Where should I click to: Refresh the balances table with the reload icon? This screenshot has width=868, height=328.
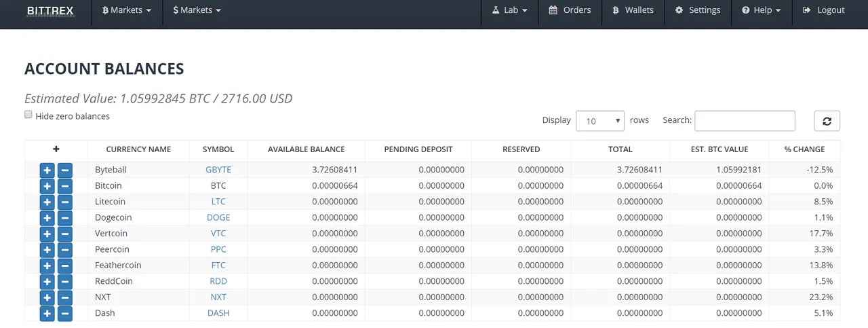point(827,121)
